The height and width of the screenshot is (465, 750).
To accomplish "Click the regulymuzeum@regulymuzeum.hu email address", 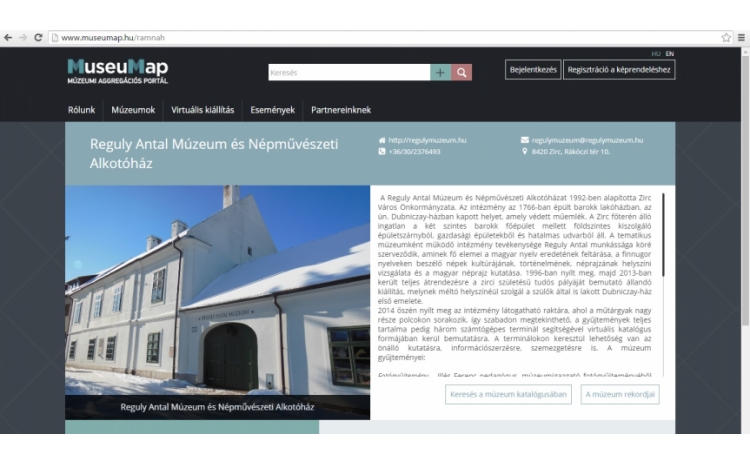I will [587, 140].
